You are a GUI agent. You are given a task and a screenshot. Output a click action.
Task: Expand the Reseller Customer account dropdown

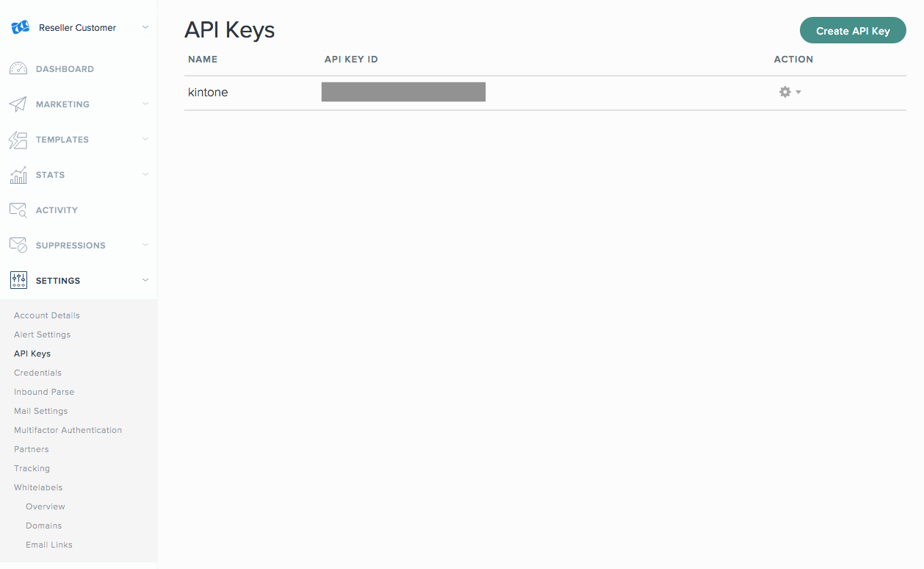click(145, 28)
